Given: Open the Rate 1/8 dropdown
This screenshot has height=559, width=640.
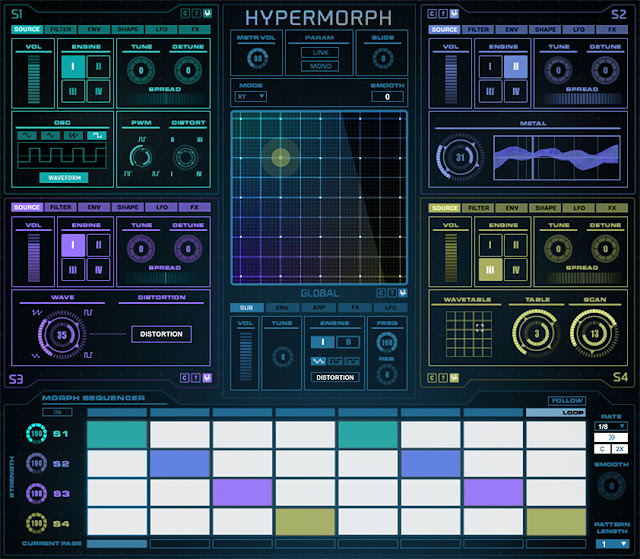Looking at the screenshot, I should (x=611, y=426).
